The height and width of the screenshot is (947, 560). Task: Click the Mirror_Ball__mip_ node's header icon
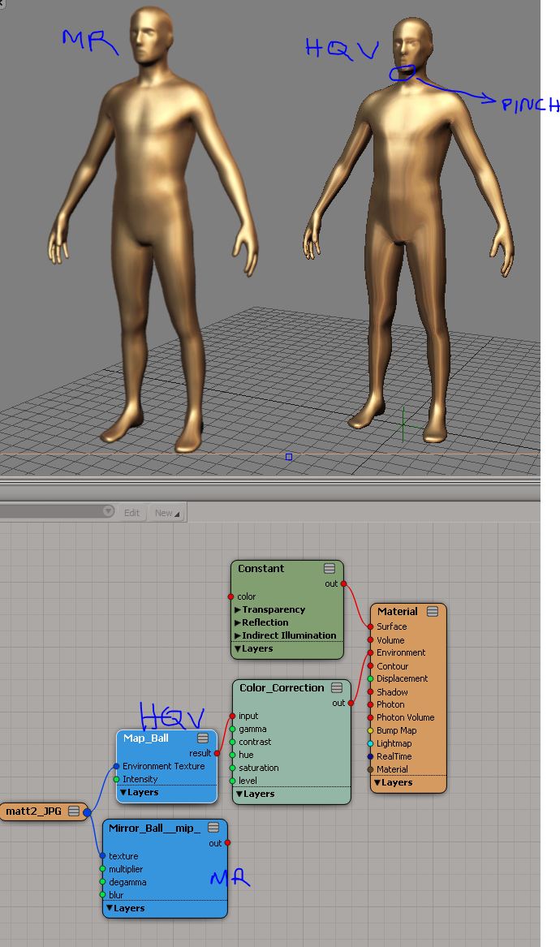(213, 828)
